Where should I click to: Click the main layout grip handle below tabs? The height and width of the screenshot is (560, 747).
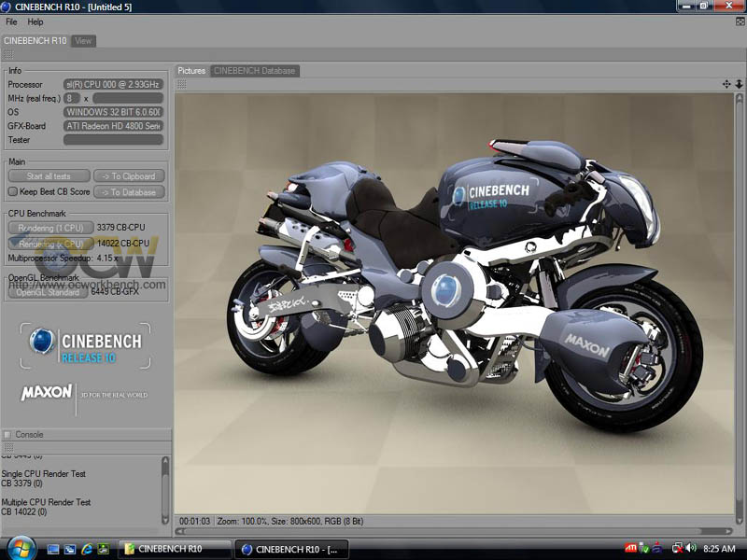click(8, 55)
